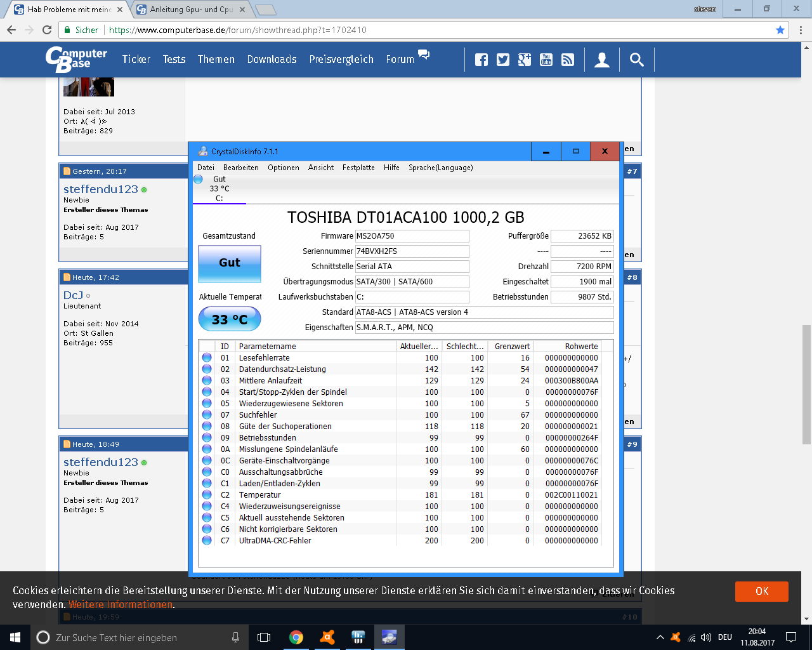Open Downloads navigation link
Image resolution: width=812 pixels, height=650 pixels.
tap(272, 59)
